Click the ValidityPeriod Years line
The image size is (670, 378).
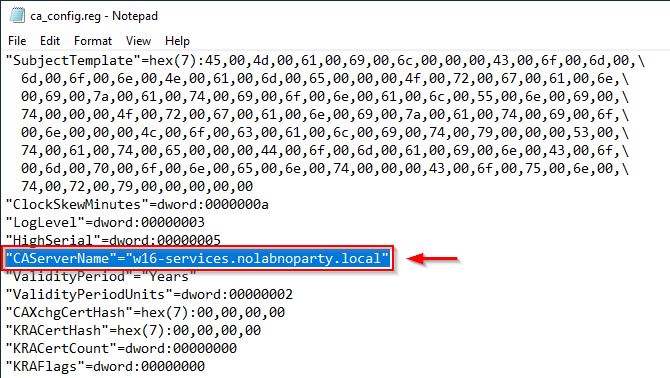click(x=101, y=276)
